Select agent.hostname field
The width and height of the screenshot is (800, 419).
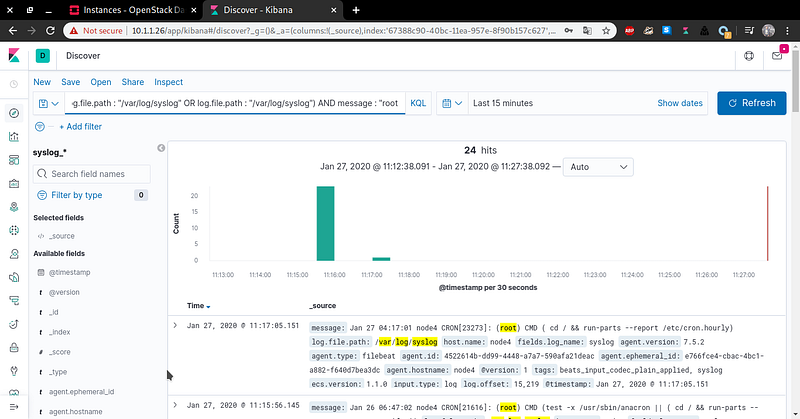76,412
